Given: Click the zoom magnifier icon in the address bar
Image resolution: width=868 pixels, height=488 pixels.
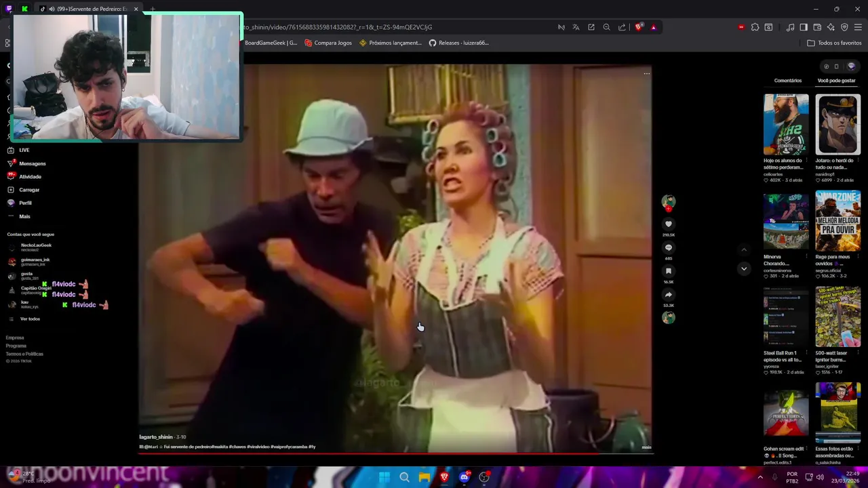Looking at the screenshot, I should 606,27.
